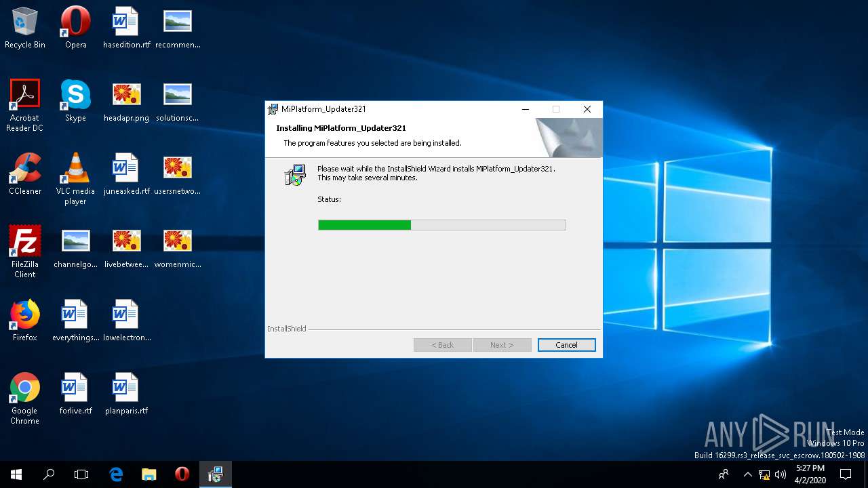Launch Opera from the desktop shortcut
Viewport: 868px width, 488px height.
tap(75, 28)
